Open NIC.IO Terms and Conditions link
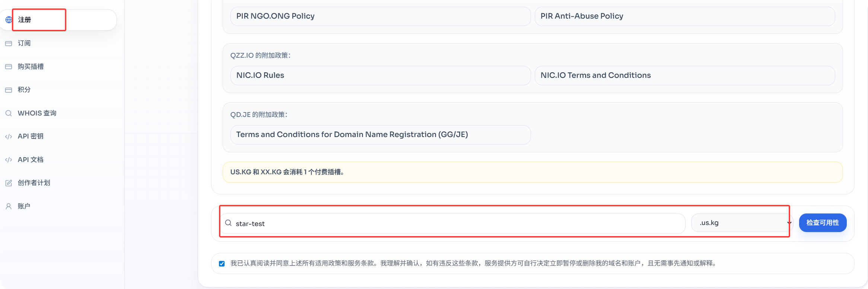This screenshot has width=868, height=289. 685,76
